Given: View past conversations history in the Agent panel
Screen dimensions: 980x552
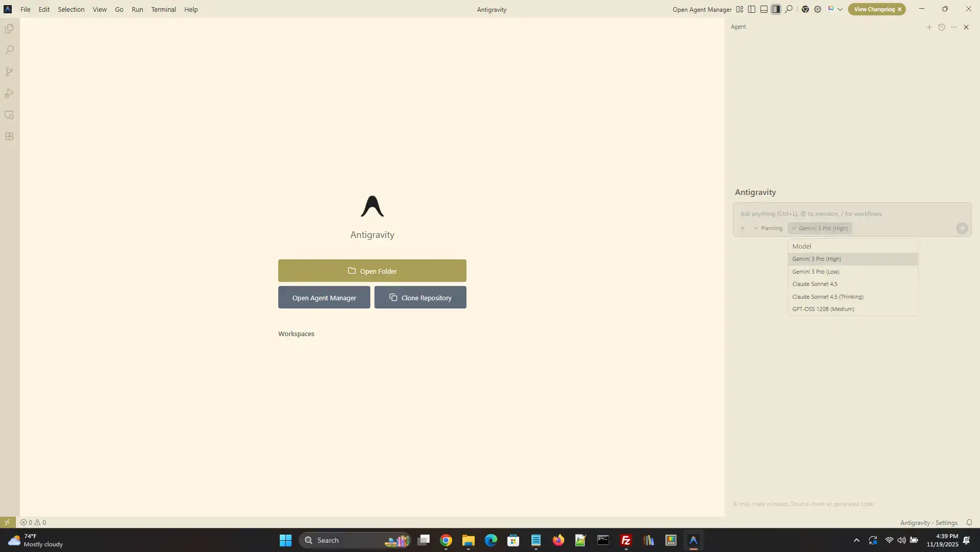Looking at the screenshot, I should click(x=941, y=27).
